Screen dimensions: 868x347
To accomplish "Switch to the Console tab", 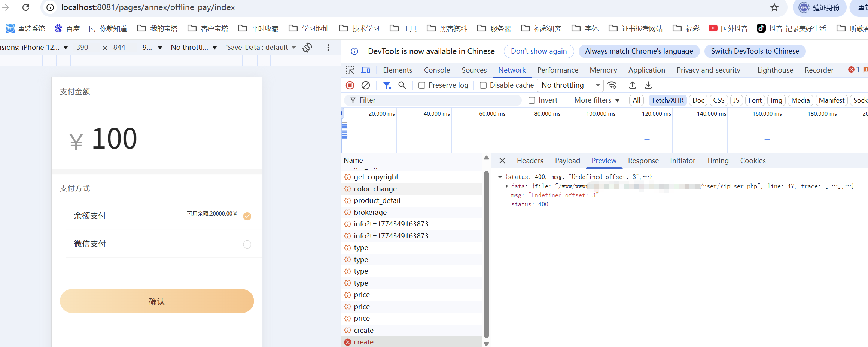I will (436, 70).
